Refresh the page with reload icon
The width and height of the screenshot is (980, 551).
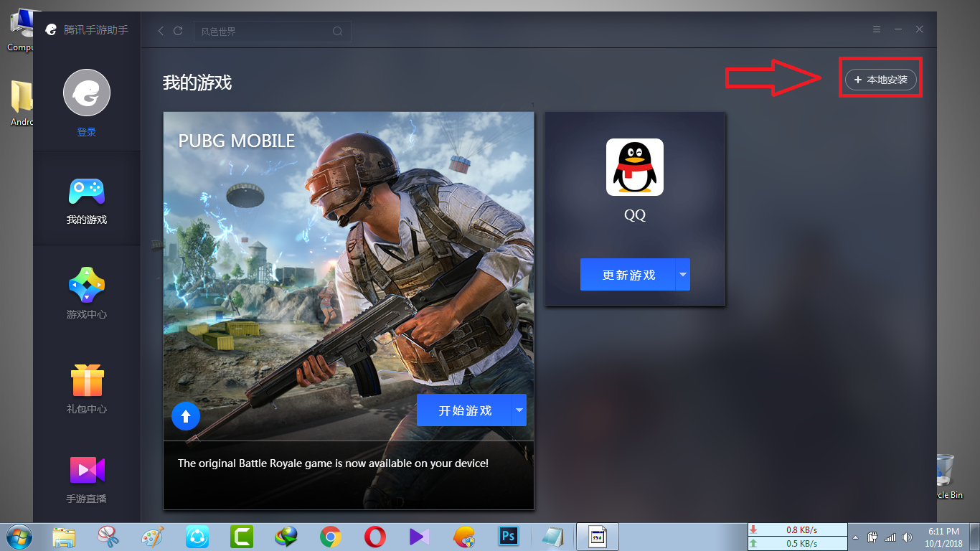(178, 31)
